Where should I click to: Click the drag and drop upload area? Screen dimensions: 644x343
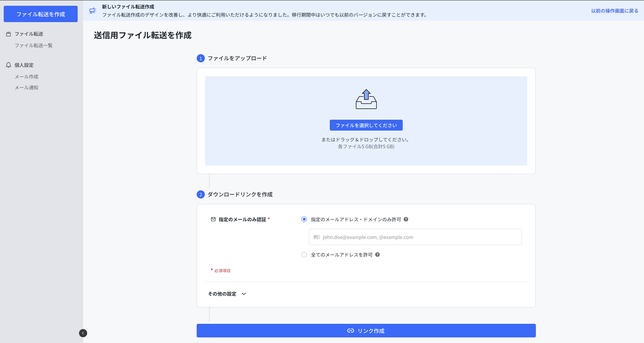[x=366, y=121]
